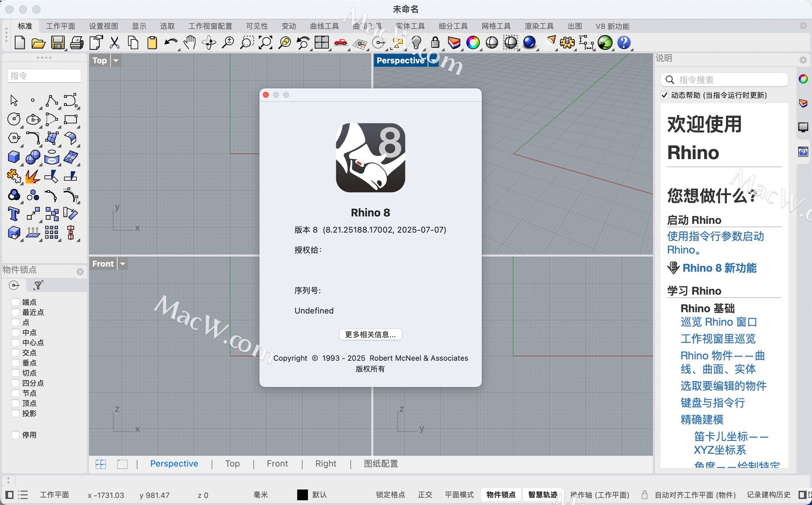Select the Cut scissors icon
812x505 pixels.
[114, 43]
